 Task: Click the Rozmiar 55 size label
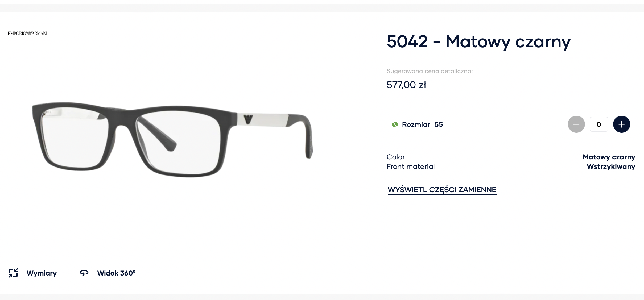pos(422,124)
